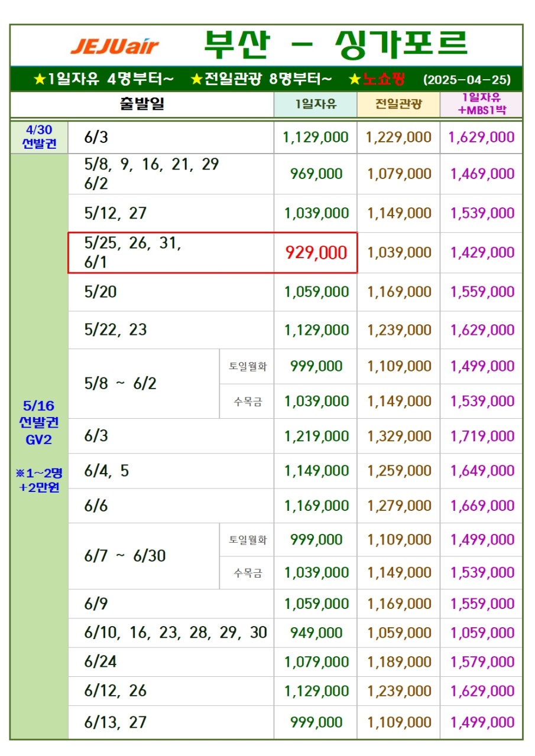The width and height of the screenshot is (535, 756).
Task: Click 1,239,000 in the 6/12, 26 row
Action: (399, 691)
